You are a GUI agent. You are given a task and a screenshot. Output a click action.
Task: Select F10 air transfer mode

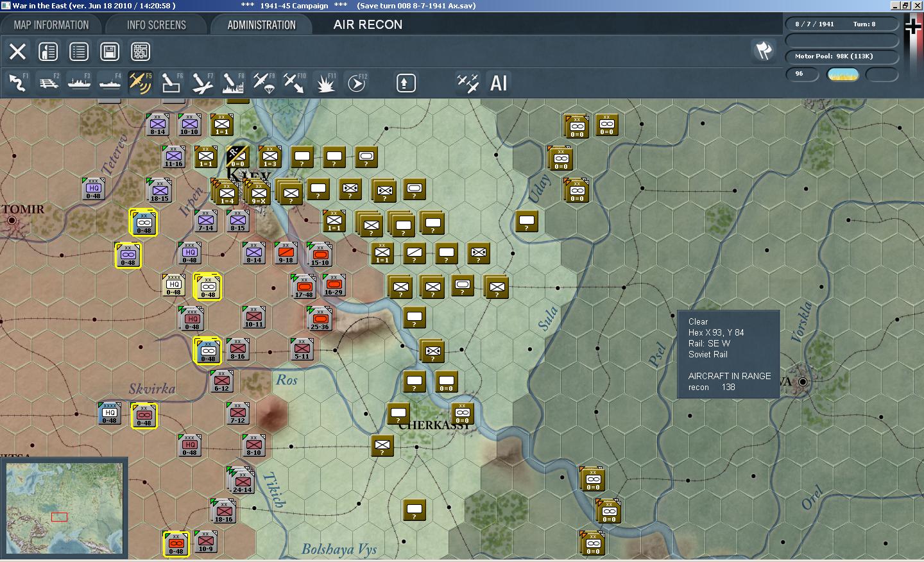coord(295,83)
